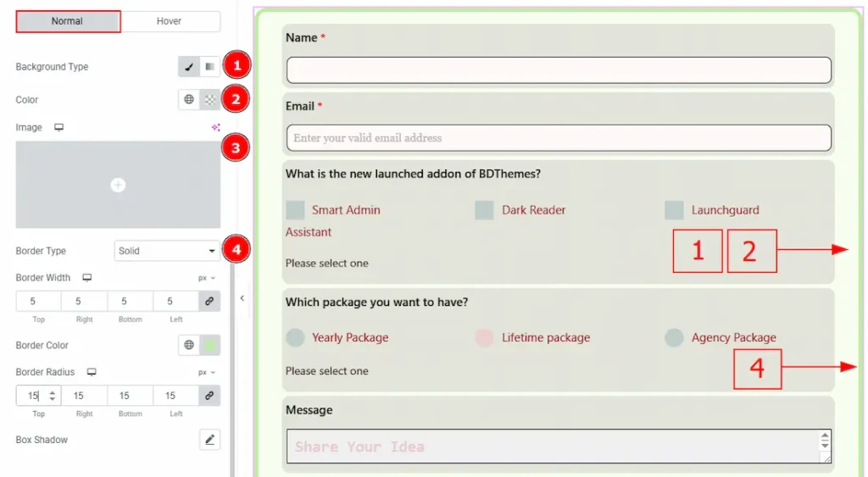Toggle linked values icon for Border Radius
Viewport: 868px width, 477px height.
click(x=209, y=395)
